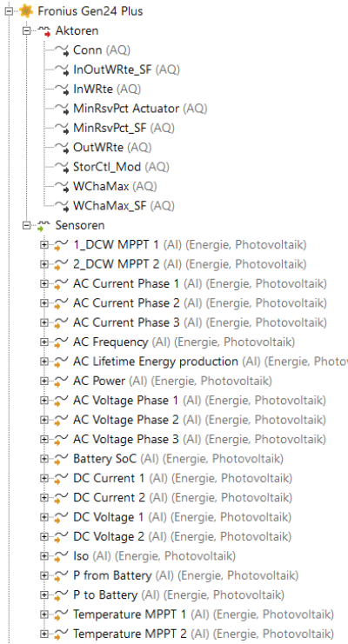Collapse the Fronius Gen24 Plus root node
Screen dimensions: 348x644
click(x=10, y=11)
